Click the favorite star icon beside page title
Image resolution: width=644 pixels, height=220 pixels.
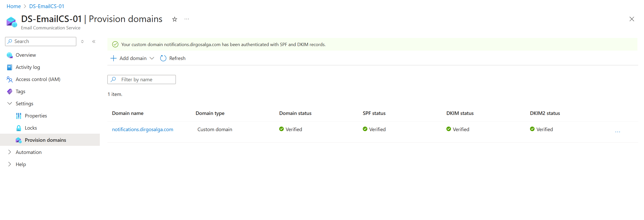(175, 19)
